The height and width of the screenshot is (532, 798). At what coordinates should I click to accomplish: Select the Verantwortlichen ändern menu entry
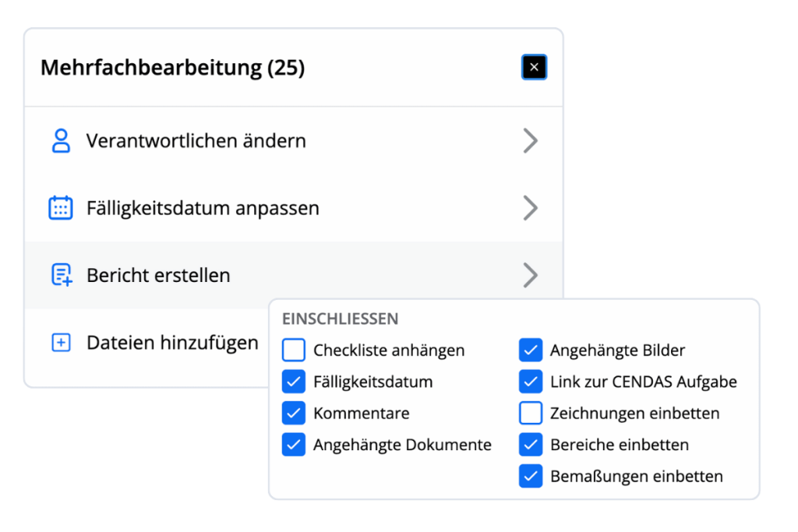pos(195,140)
